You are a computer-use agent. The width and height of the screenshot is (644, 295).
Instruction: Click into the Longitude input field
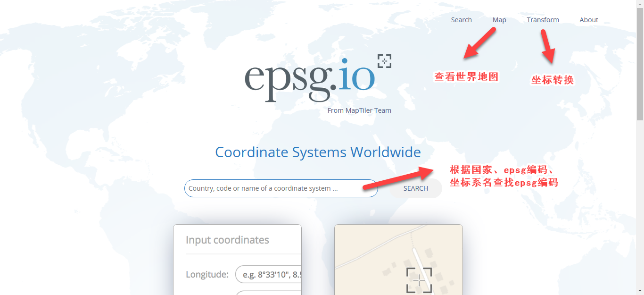click(268, 274)
